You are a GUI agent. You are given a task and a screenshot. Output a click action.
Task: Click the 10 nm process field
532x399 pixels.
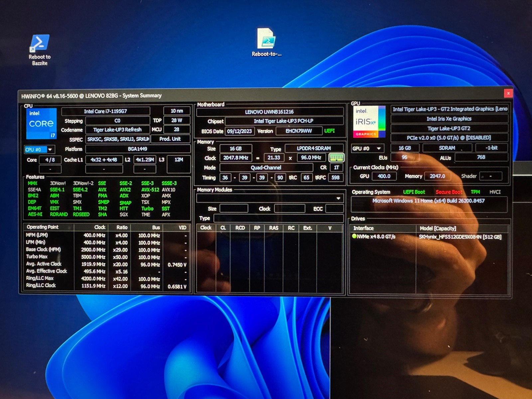(x=177, y=111)
